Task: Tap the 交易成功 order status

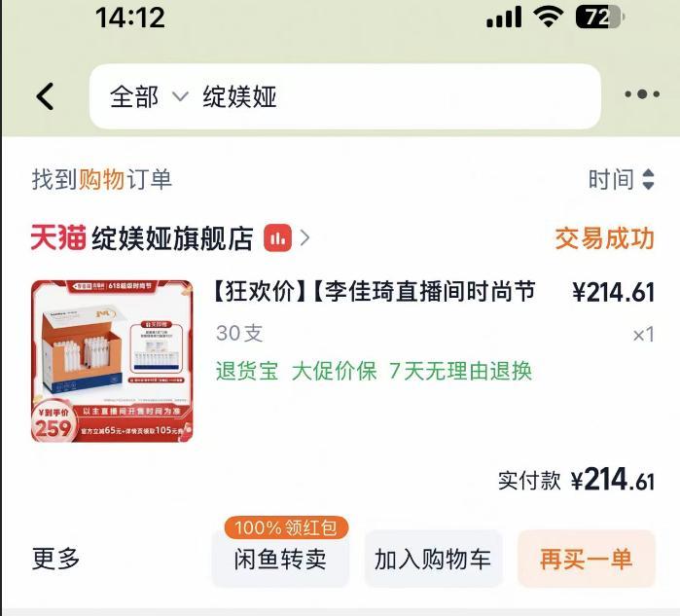Action: [x=604, y=238]
